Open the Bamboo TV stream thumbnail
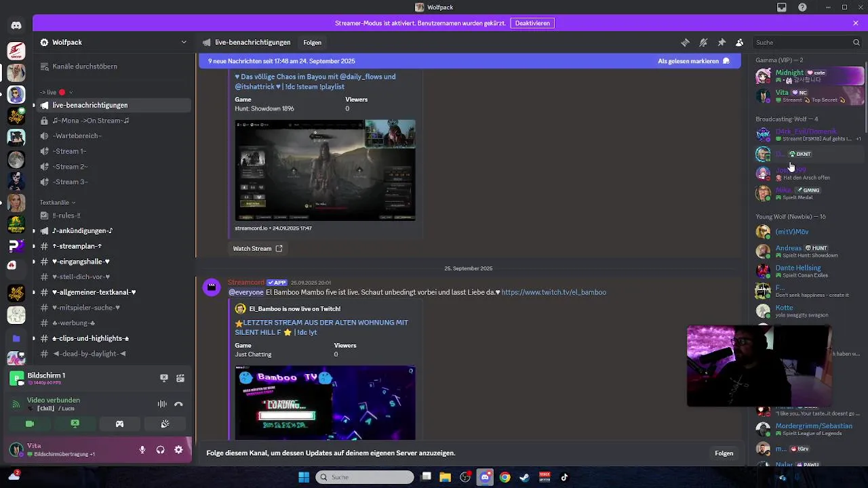This screenshot has height=488, width=868. coord(325,403)
